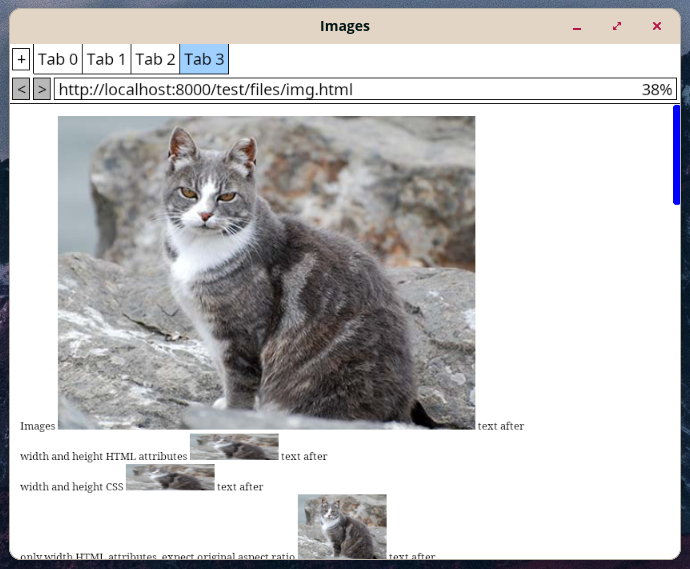Go forward with the > button
Viewport: 690px width, 569px height.
(42, 89)
